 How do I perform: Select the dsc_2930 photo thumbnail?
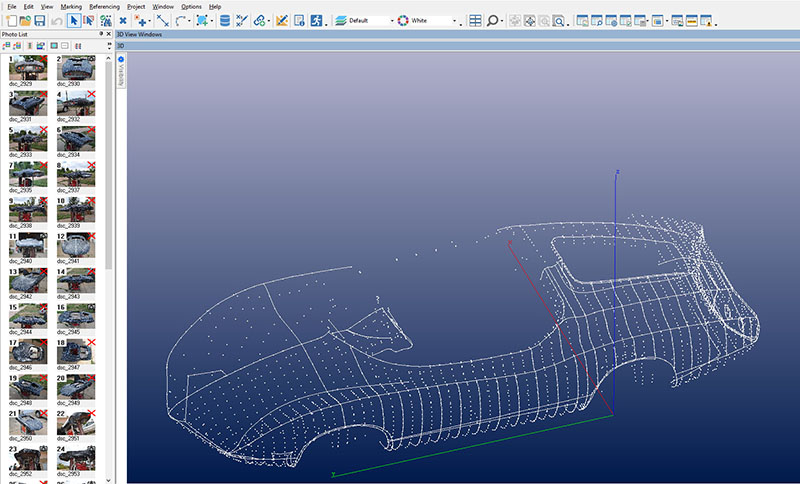click(75, 69)
